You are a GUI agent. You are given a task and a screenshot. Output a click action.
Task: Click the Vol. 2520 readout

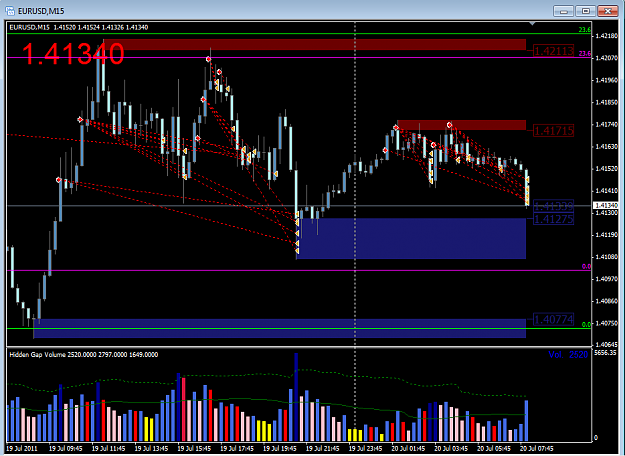tap(568, 355)
